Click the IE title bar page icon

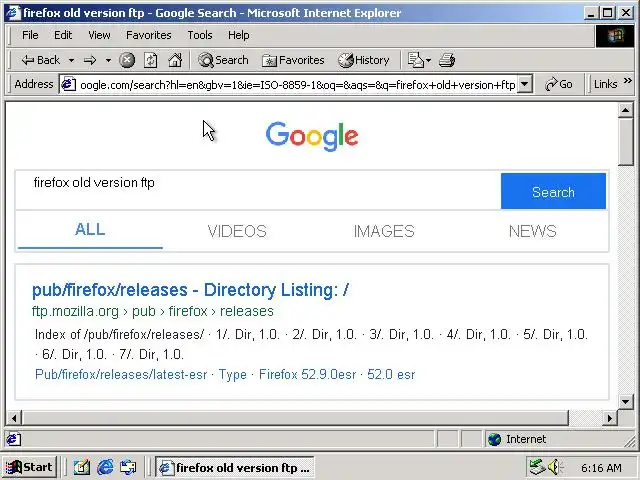13,12
